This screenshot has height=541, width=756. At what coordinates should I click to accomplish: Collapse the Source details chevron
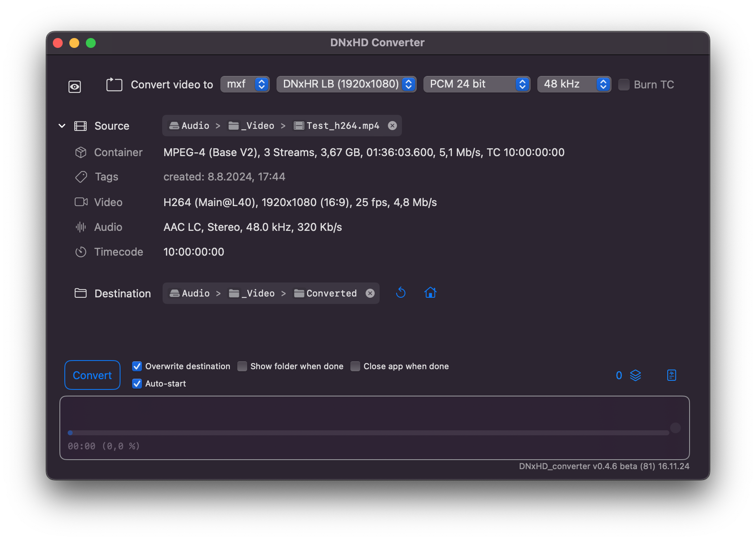pyautogui.click(x=62, y=126)
